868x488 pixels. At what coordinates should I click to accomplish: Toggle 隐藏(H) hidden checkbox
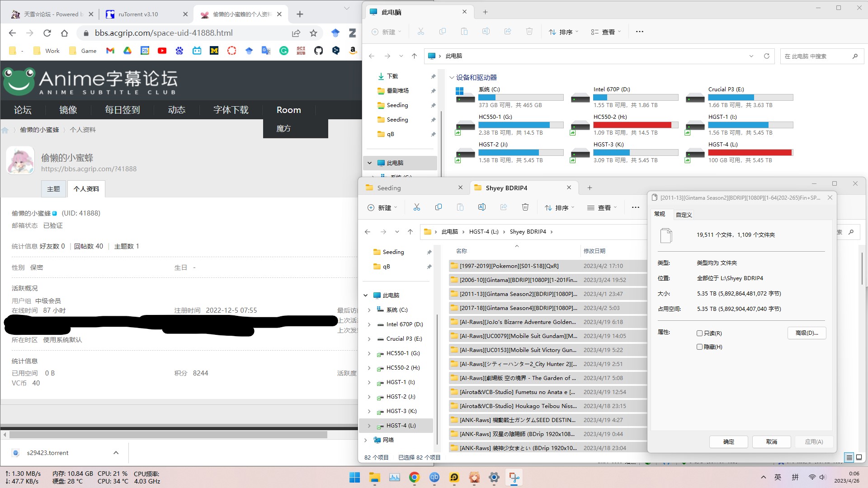click(x=699, y=347)
